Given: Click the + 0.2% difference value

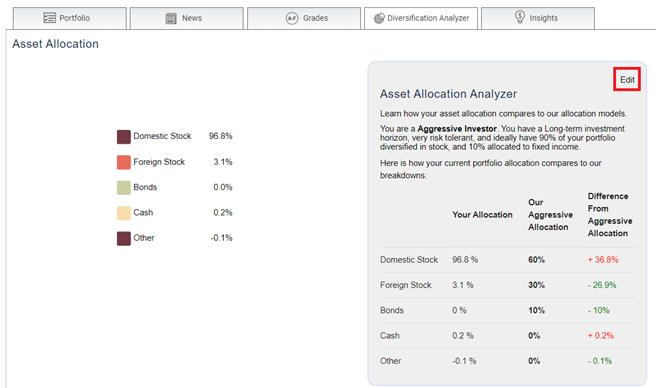Looking at the screenshot, I should (x=601, y=336).
